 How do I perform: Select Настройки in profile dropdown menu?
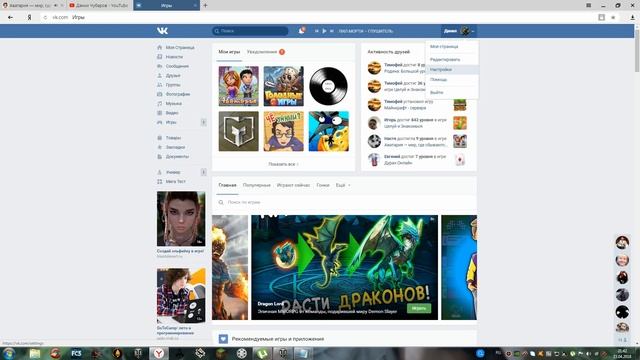452,70
